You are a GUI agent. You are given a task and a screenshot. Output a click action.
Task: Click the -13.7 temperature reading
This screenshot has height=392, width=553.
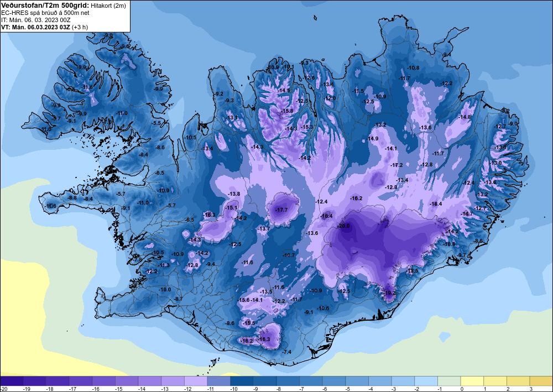point(264,229)
